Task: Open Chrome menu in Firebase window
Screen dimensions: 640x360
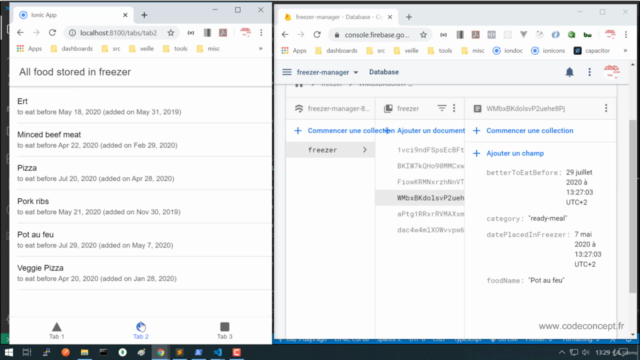Action: 626,35
